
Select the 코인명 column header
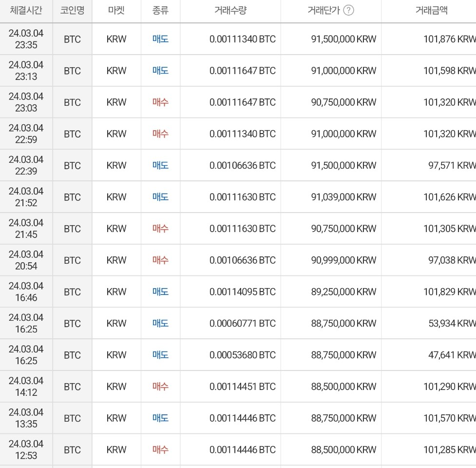pyautogui.click(x=72, y=10)
